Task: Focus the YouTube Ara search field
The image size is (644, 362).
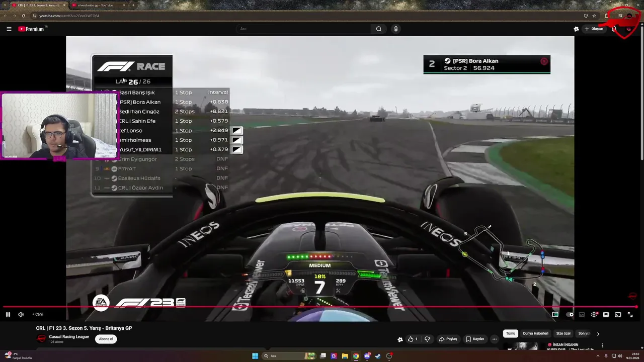Action: [x=304, y=29]
